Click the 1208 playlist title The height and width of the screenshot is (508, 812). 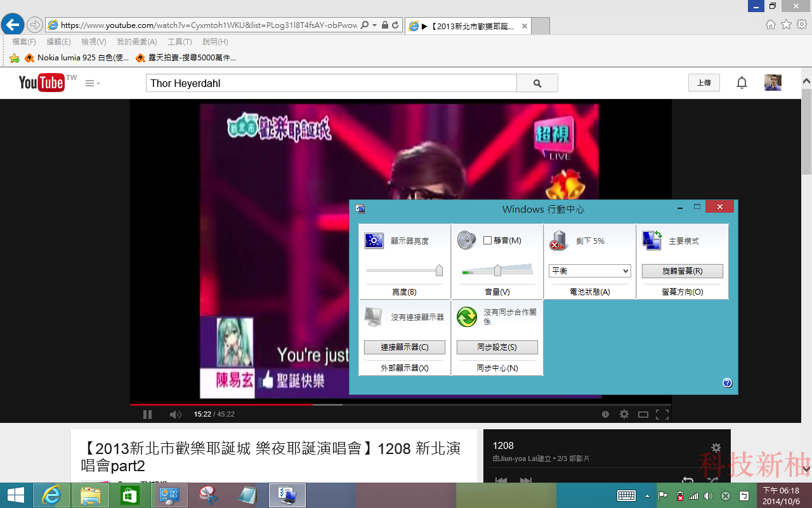pyautogui.click(x=503, y=446)
